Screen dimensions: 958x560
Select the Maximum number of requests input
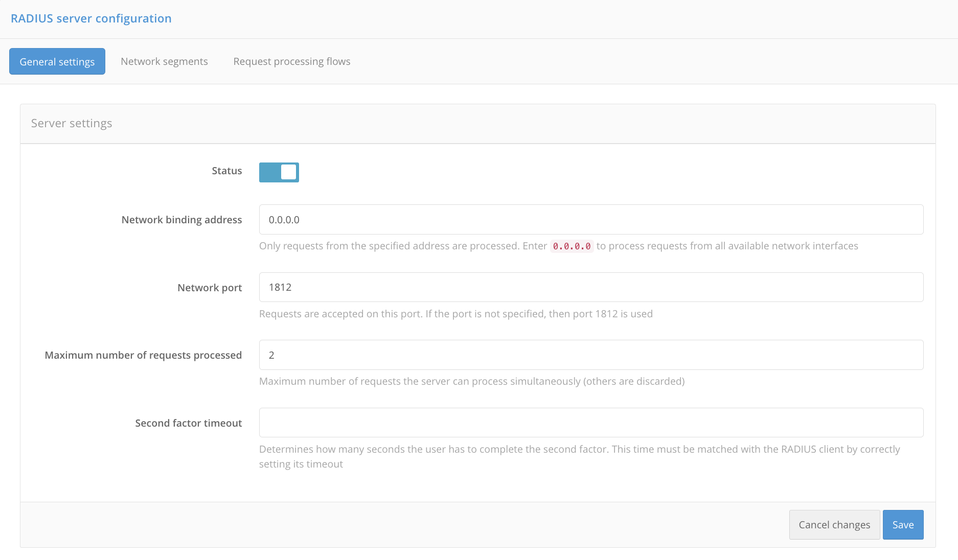tap(591, 355)
